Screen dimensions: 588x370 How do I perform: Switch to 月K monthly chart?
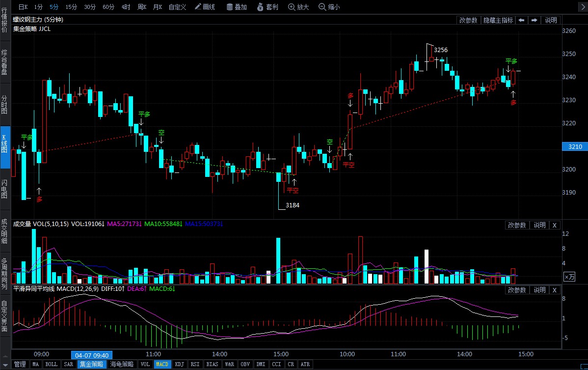tap(158, 7)
